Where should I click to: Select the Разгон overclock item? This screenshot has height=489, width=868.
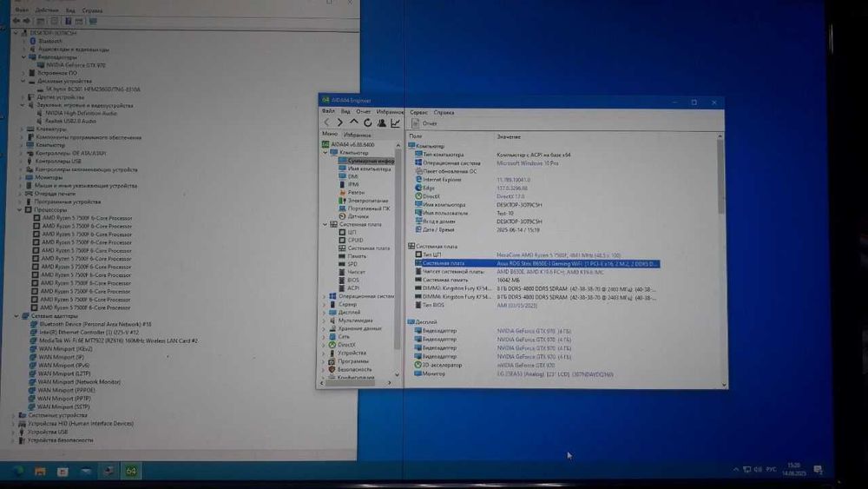click(351, 192)
